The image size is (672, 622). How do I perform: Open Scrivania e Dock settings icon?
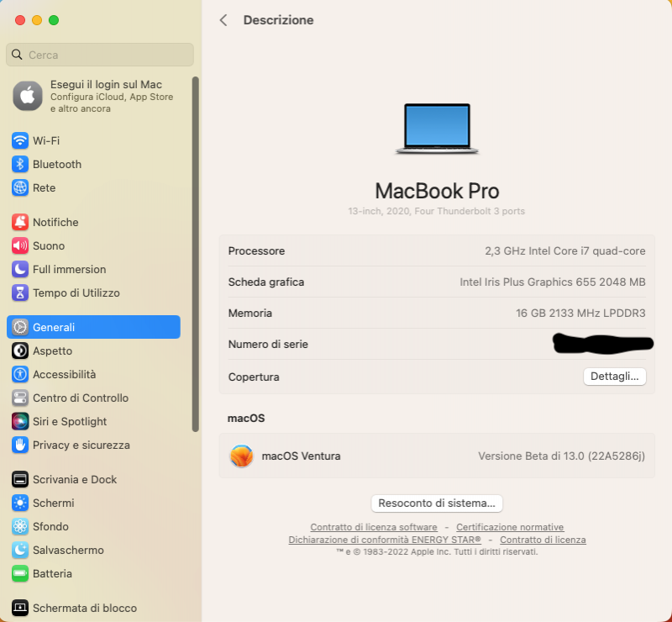[x=20, y=479]
